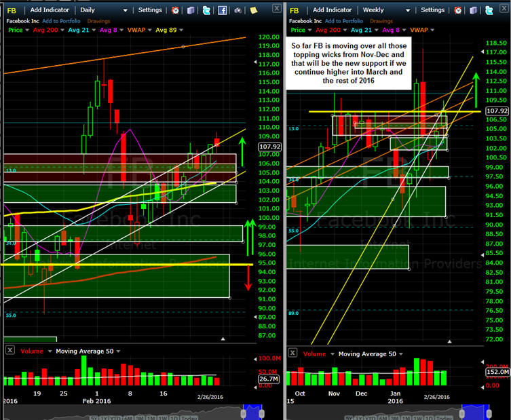Click Add Indicator in Weekly chart

tap(332, 10)
